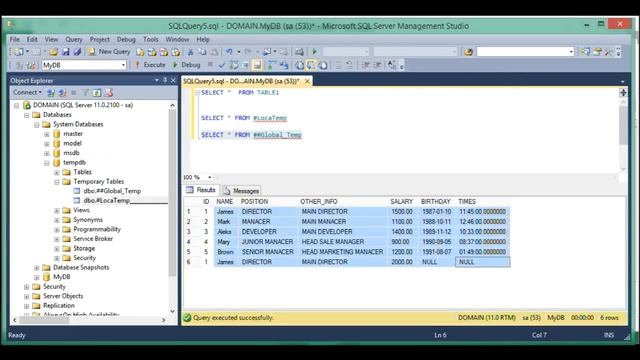Click the Find in Files icon
Image resolution: width=640 pixels, height=360 pixels.
(x=468, y=52)
